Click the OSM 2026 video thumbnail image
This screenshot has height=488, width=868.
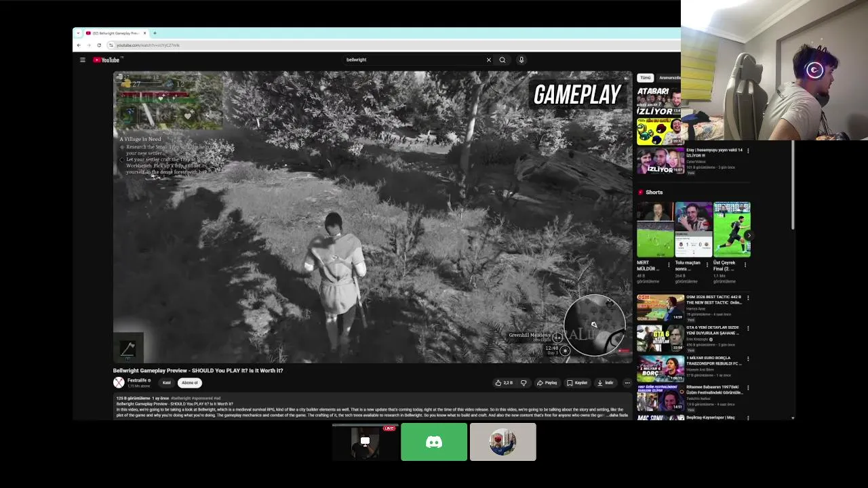(x=660, y=308)
